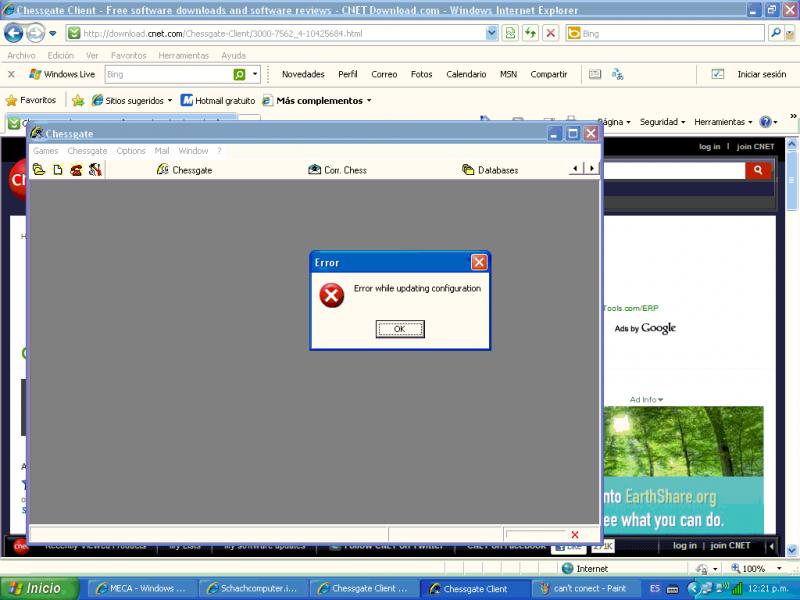
Task: Open the Favoritos star button
Action: tap(31, 100)
